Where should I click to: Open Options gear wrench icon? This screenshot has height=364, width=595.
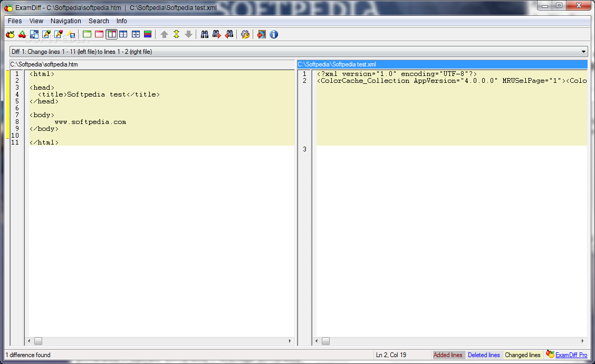click(245, 34)
